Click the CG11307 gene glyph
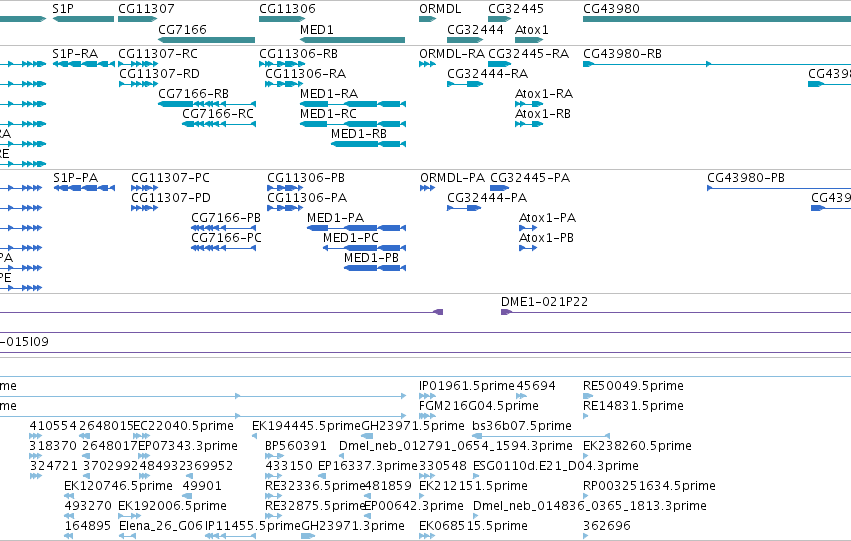This screenshot has width=851, height=541. point(137,19)
